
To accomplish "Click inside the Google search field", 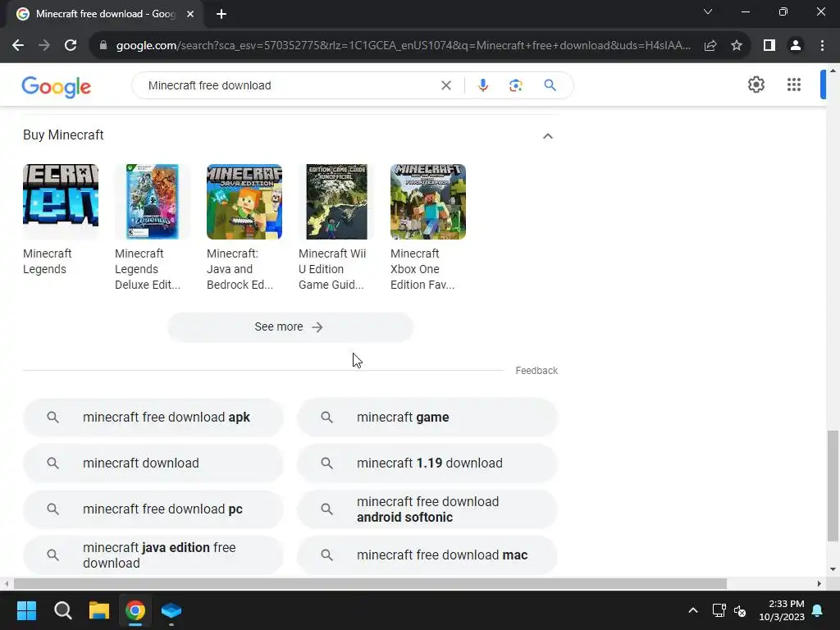I will 290,85.
